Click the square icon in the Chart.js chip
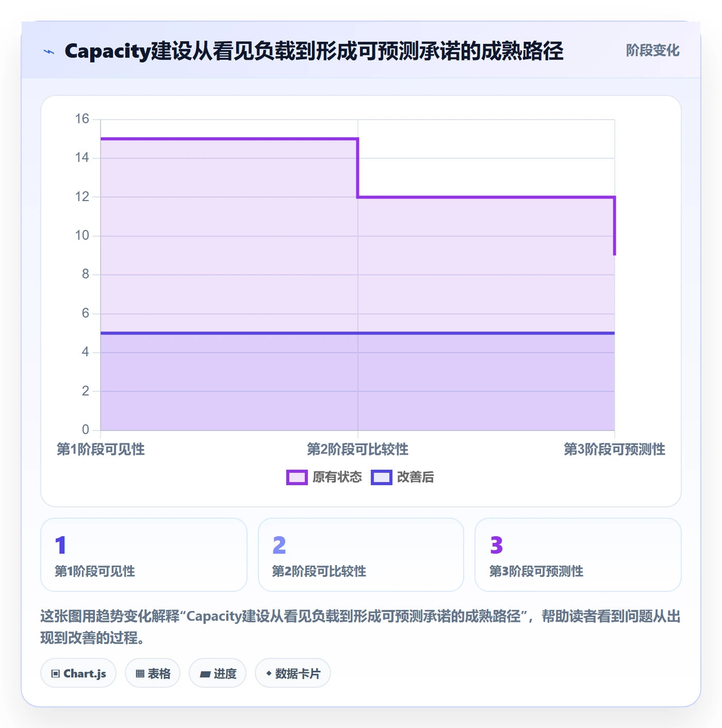Image resolution: width=722 pixels, height=728 pixels. [x=56, y=674]
